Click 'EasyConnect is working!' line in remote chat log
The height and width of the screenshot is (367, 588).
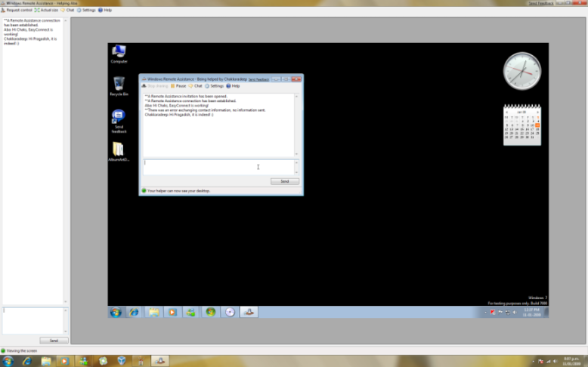[x=177, y=106]
